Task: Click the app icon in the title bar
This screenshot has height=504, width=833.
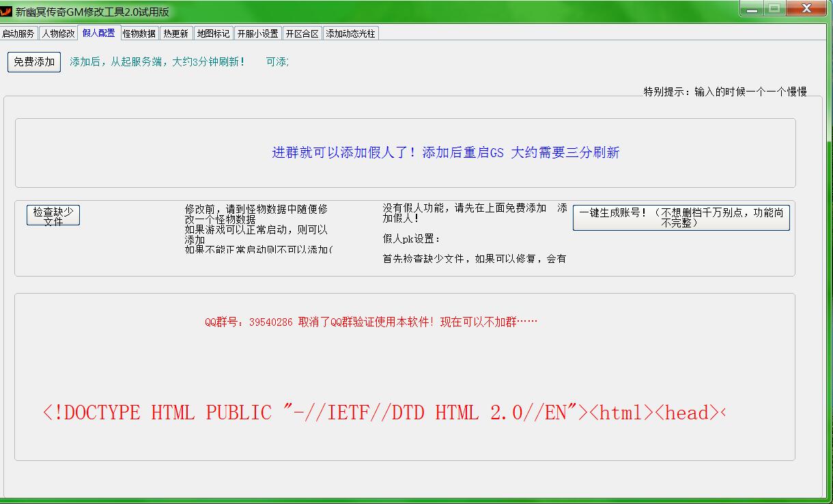Action: point(7,12)
